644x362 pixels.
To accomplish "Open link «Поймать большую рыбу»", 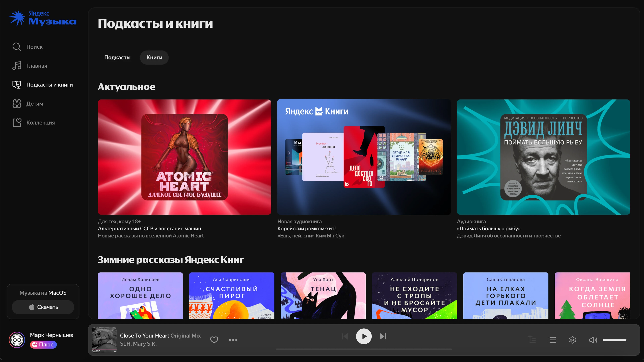I will point(489,229).
